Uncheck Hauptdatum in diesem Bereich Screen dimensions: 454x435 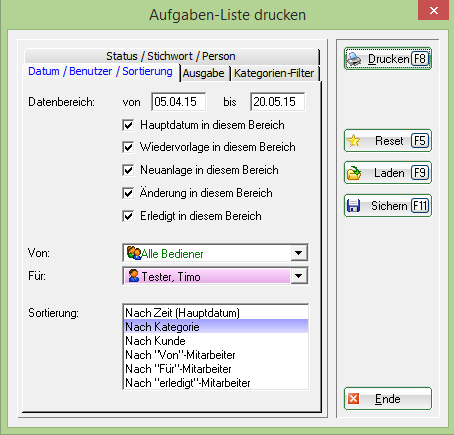[x=128, y=125]
